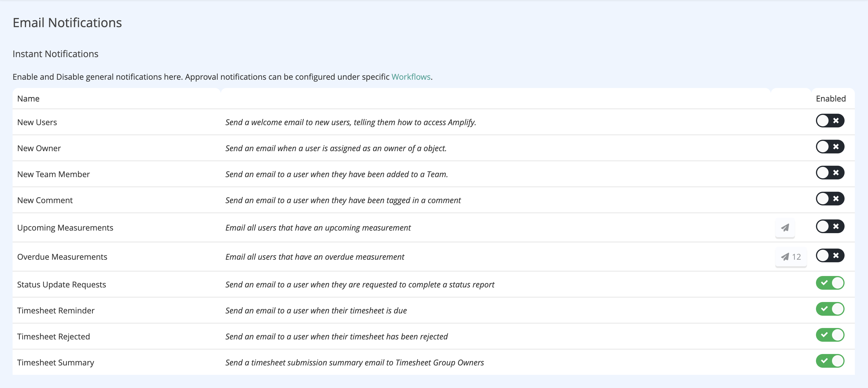This screenshot has height=388, width=868.
Task: Enable the New Owner notification toggle
Action: click(x=830, y=147)
